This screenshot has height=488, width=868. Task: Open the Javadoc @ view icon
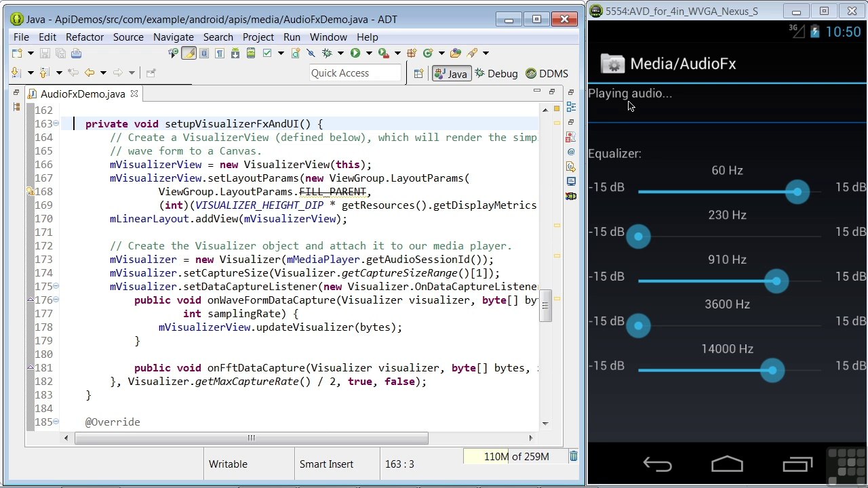(571, 152)
